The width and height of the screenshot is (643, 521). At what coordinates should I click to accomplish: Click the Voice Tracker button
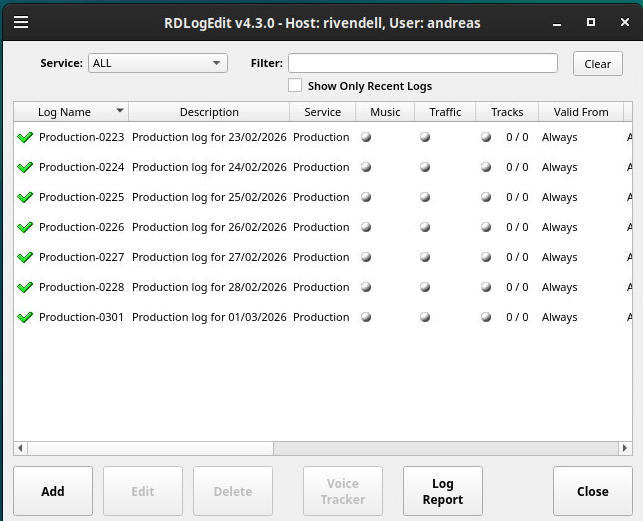click(343, 491)
